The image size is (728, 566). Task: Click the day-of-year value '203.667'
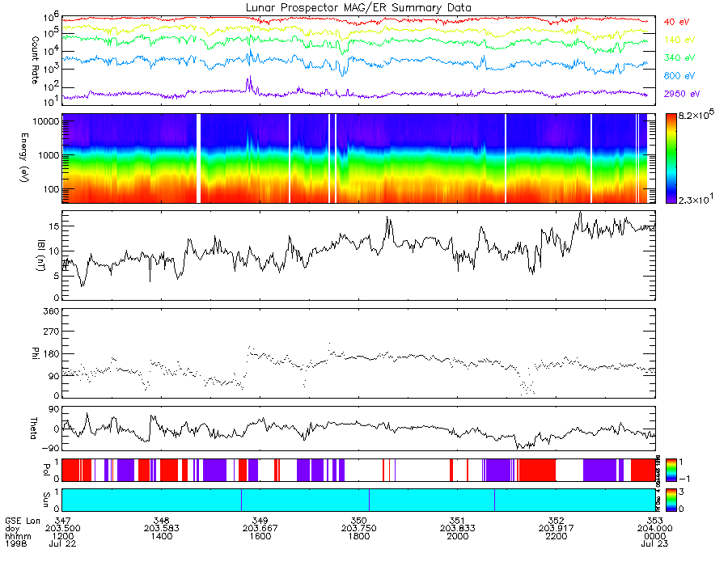260,529
